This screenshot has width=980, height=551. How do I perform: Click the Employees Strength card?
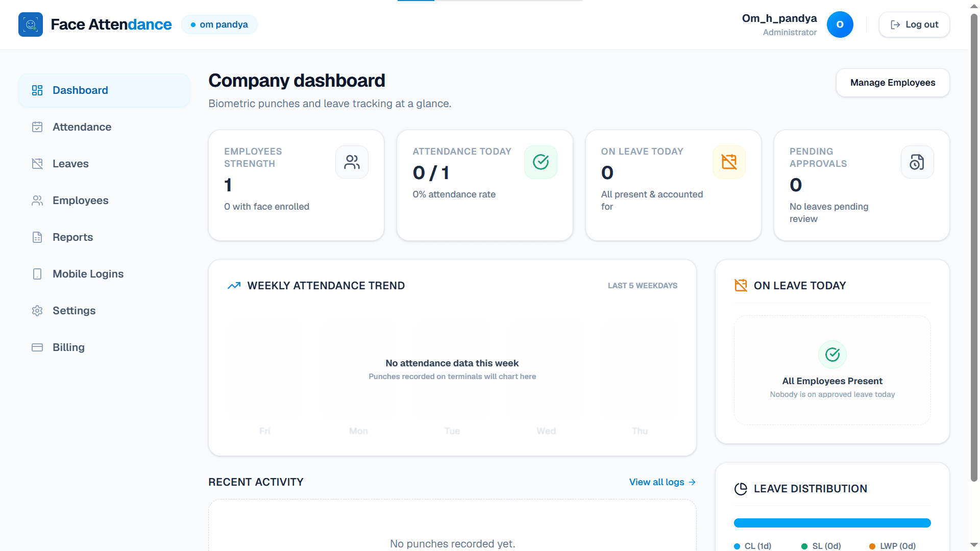coord(296,185)
